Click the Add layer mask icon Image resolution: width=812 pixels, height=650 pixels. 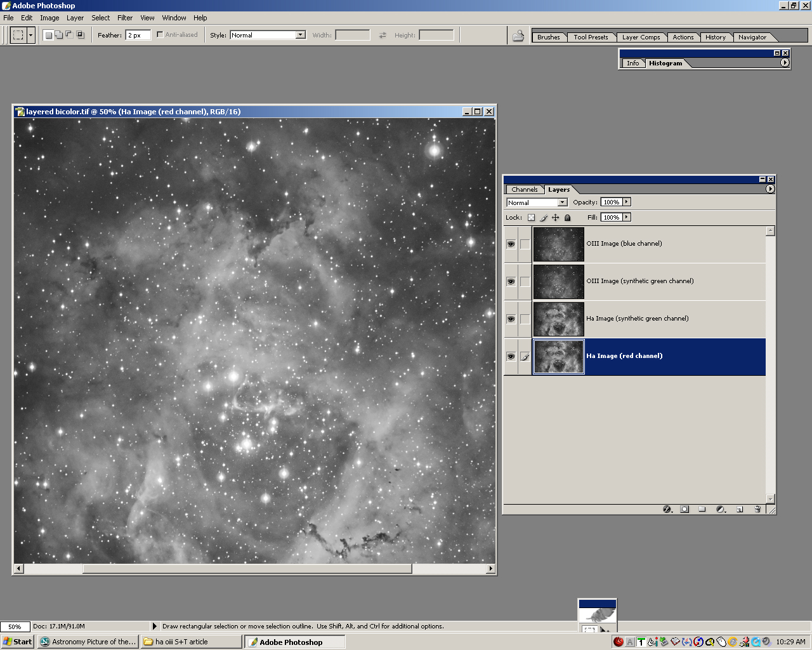click(x=684, y=509)
